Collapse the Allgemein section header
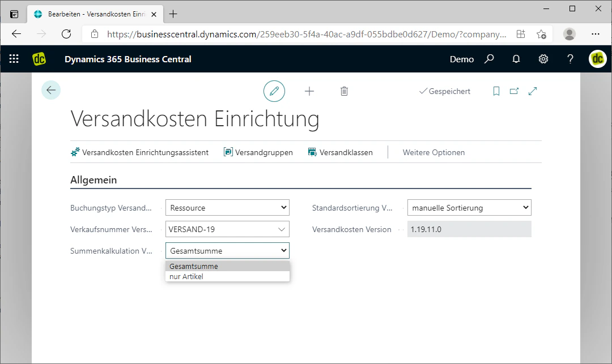Image resolution: width=612 pixels, height=364 pixels. [93, 179]
